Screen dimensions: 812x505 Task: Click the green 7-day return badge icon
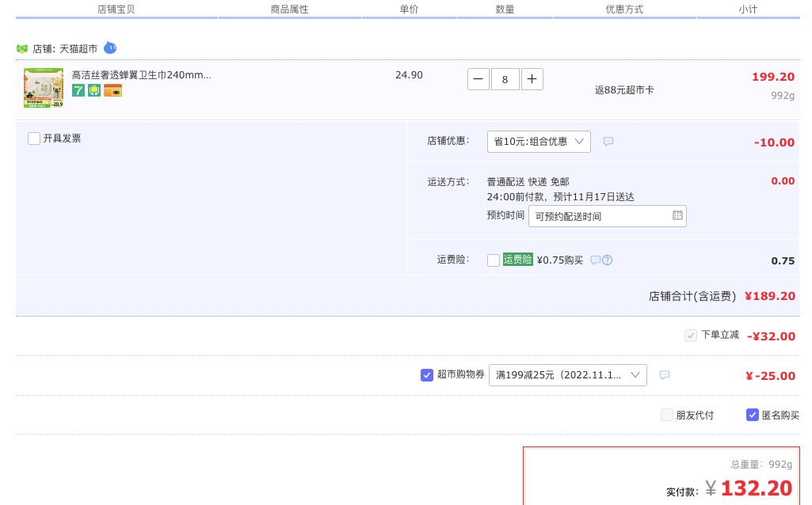coord(78,91)
